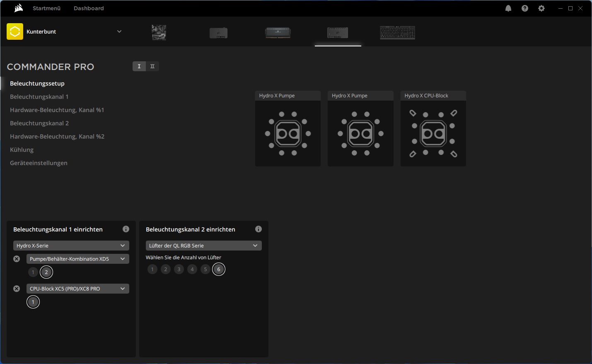Set CPU-Block count to 1
The height and width of the screenshot is (364, 592).
(33, 302)
